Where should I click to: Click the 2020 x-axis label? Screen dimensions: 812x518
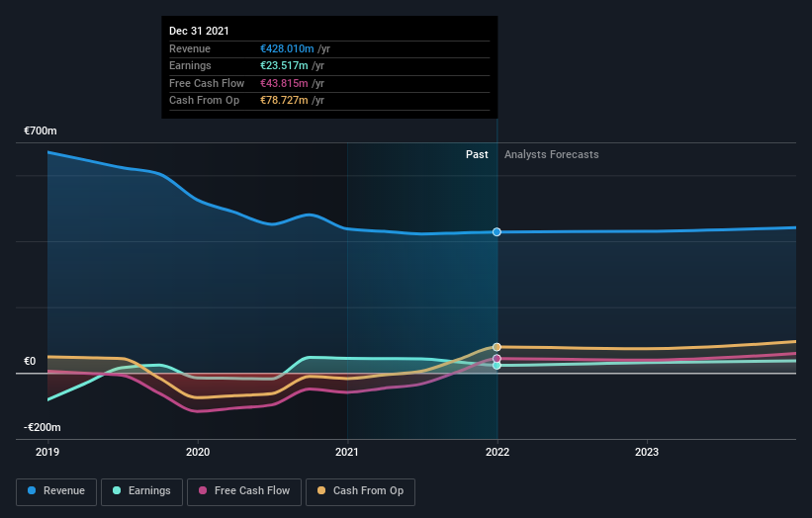coord(198,452)
